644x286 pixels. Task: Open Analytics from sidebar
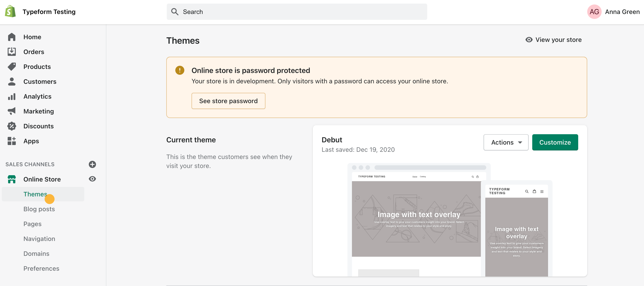37,96
